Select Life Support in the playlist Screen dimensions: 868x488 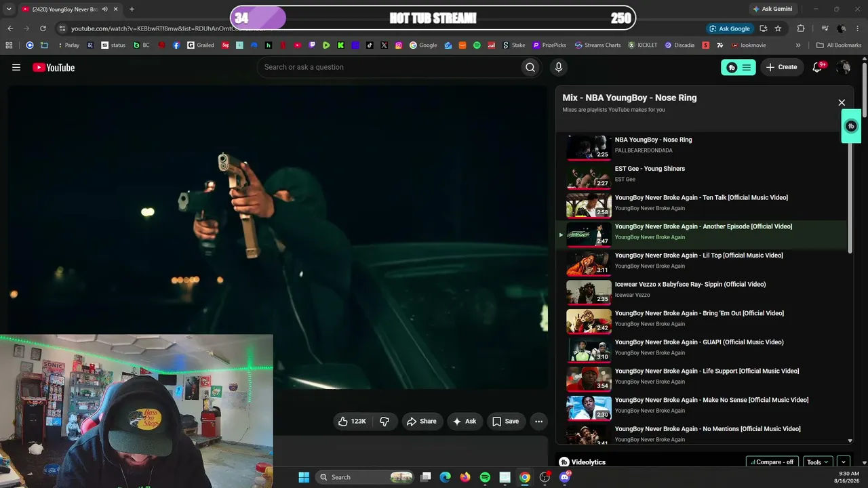702,378
